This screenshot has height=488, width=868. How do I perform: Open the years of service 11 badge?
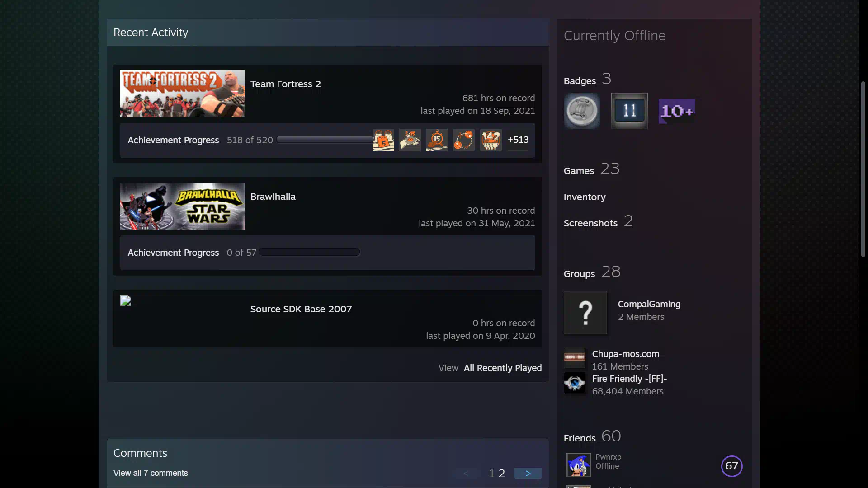[x=629, y=111]
